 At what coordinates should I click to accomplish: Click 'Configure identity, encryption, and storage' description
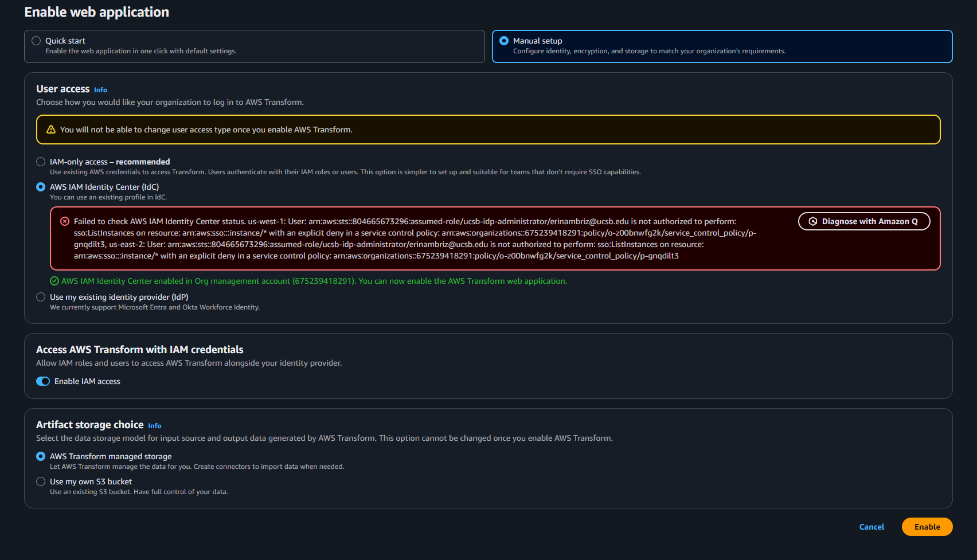point(650,51)
